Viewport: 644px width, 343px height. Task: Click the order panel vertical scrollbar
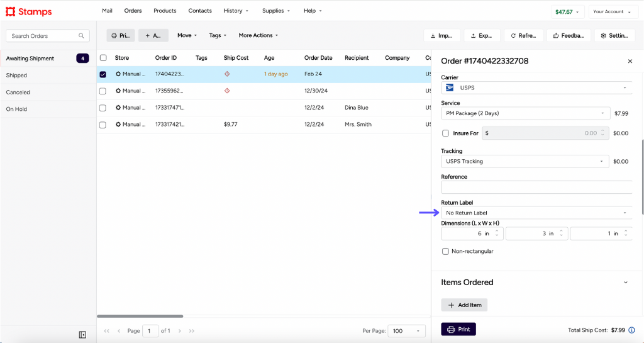coord(642,177)
